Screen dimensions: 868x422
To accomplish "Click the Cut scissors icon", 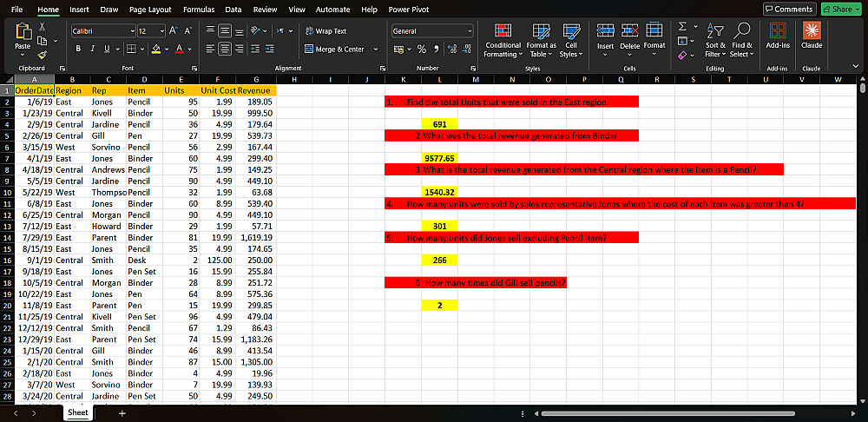I will click(42, 27).
